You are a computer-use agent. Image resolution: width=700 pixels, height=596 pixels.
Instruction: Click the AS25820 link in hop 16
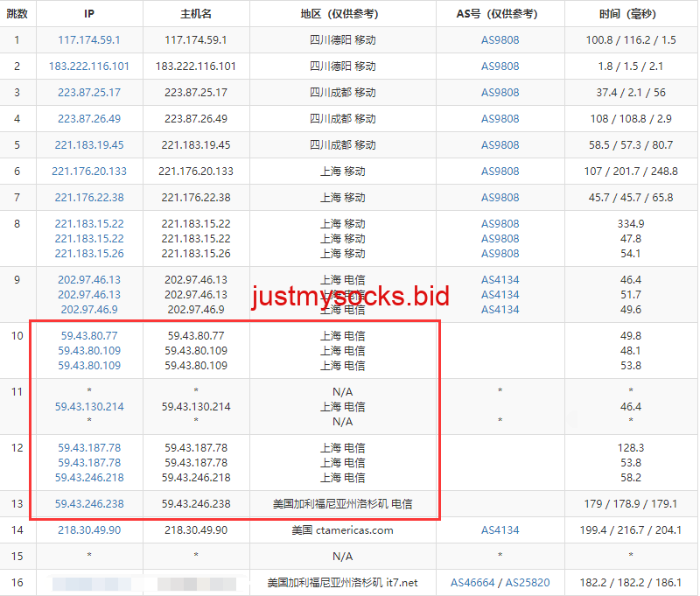(x=528, y=583)
